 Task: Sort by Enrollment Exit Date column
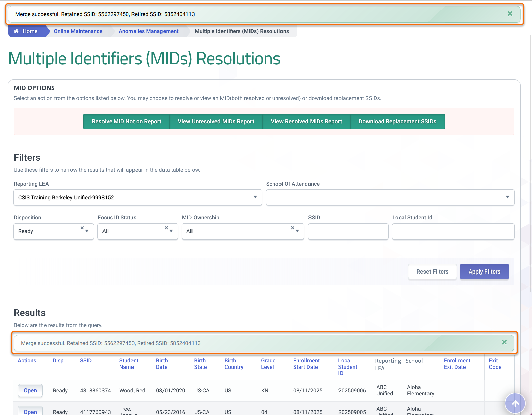coord(457,364)
